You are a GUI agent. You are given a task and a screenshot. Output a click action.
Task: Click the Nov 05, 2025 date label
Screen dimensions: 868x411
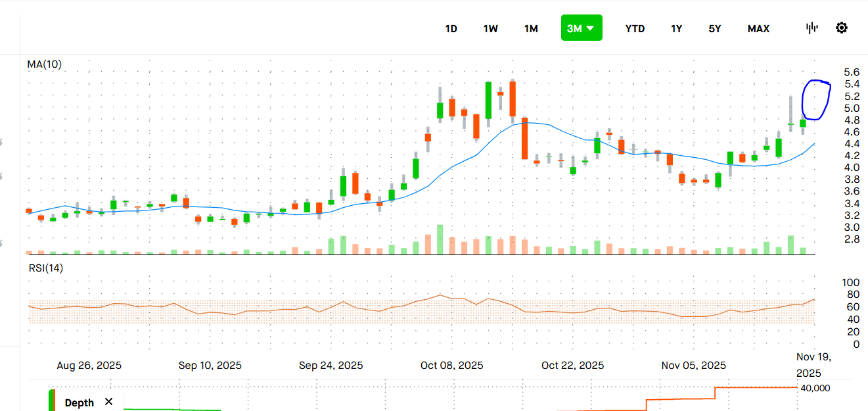coord(694,365)
